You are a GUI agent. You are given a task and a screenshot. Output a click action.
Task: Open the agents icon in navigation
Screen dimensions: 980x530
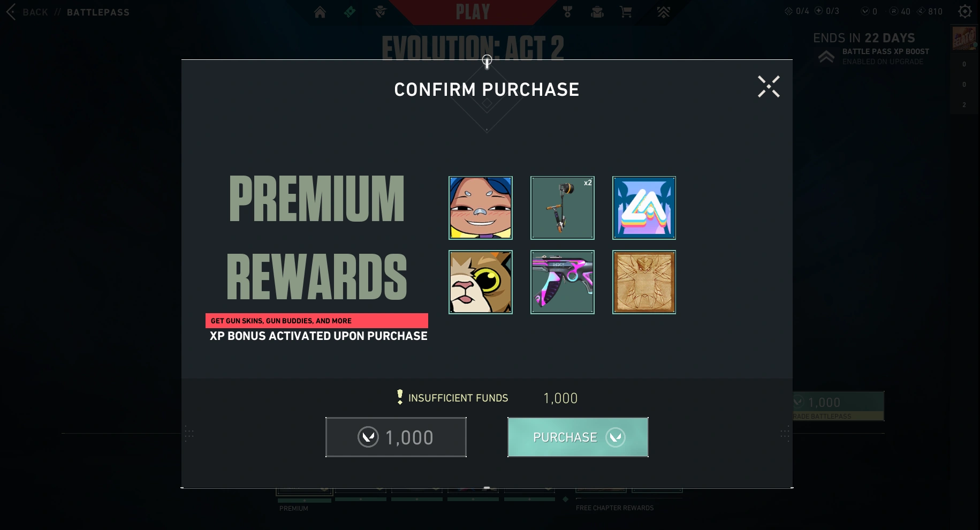380,12
